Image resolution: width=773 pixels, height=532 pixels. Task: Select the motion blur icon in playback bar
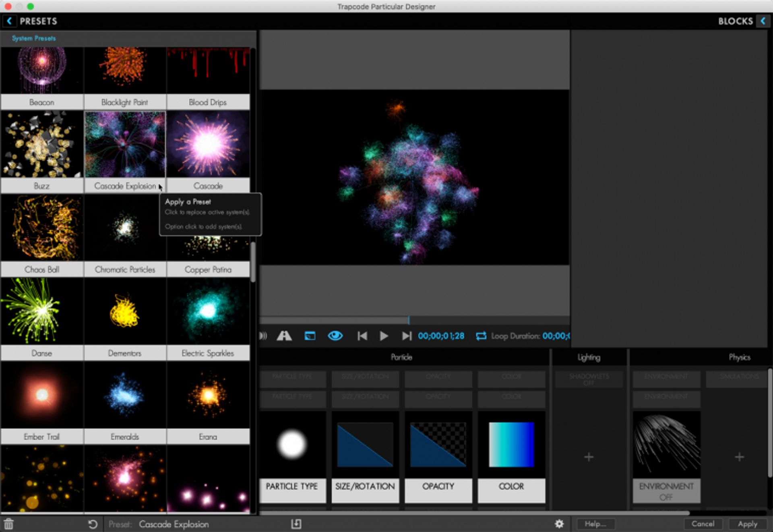pyautogui.click(x=285, y=336)
